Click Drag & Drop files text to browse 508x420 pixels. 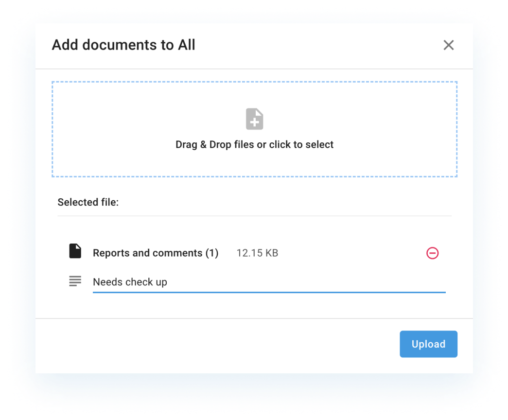254,144
